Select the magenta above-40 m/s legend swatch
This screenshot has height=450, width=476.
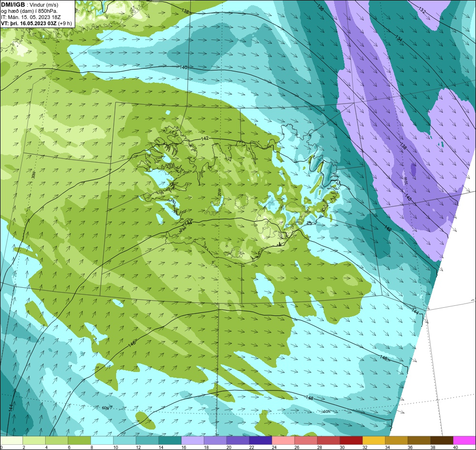(x=465, y=440)
